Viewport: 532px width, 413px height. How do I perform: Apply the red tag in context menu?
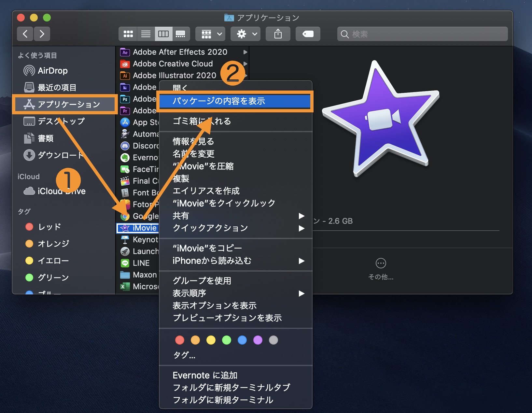pyautogui.click(x=180, y=340)
